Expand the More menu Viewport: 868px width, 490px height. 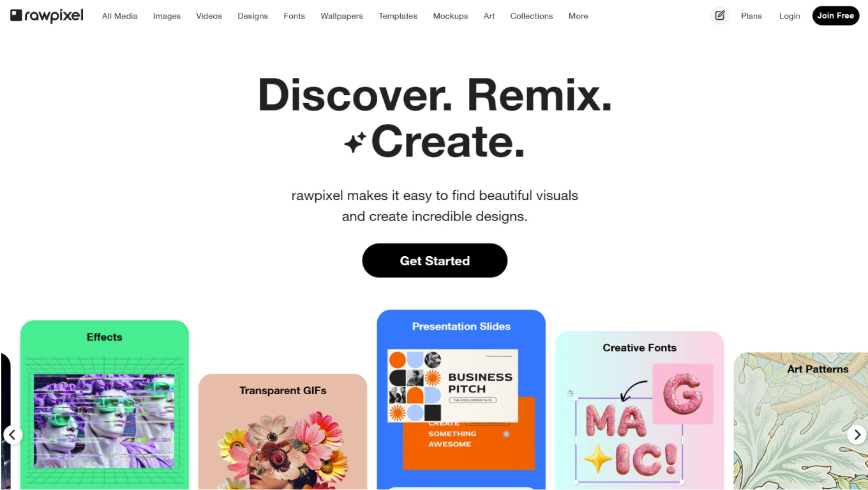(x=578, y=16)
